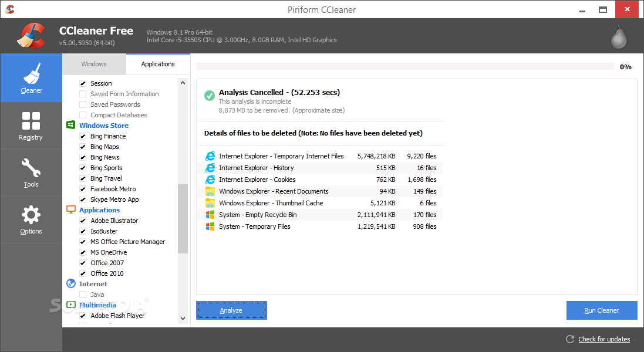Screen dimensions: 644x352
Task: Uncheck MS Office Picture Manager checkbox
Action: click(83, 242)
